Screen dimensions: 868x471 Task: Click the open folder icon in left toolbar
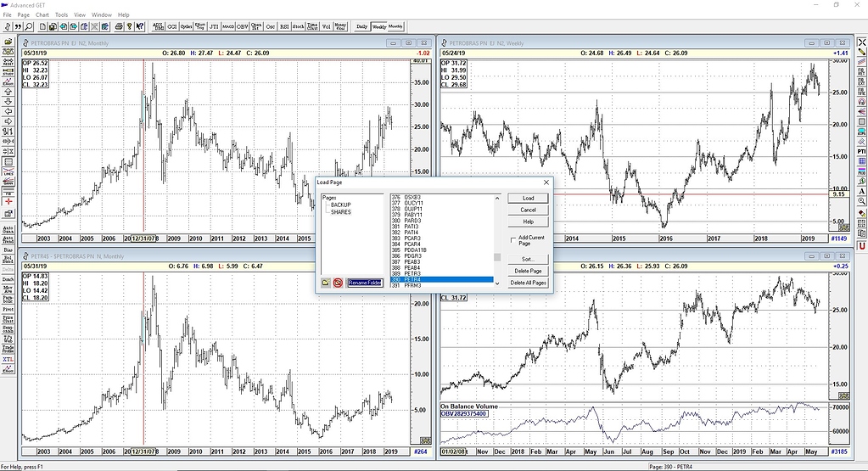(8, 42)
